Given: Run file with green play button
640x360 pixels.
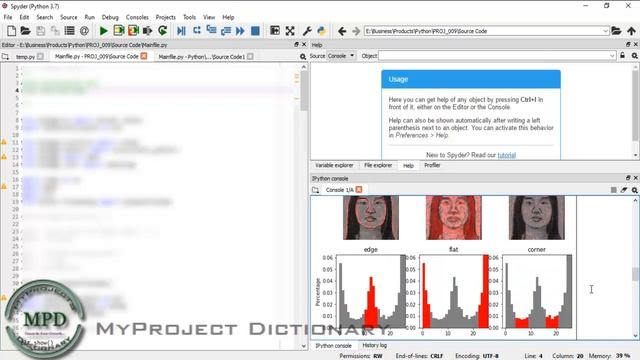Looking at the screenshot, I should [104, 31].
